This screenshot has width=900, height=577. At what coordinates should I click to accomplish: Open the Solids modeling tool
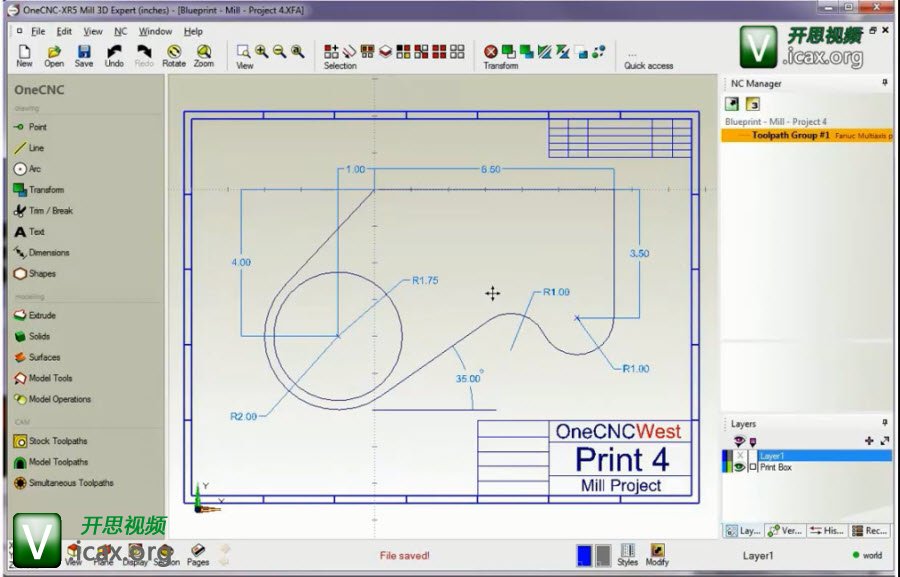(x=32, y=336)
